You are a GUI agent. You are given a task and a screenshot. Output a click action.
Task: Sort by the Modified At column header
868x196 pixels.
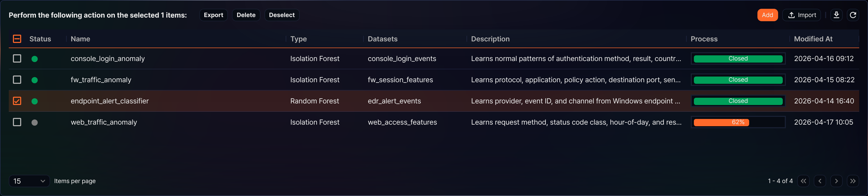coord(813,39)
